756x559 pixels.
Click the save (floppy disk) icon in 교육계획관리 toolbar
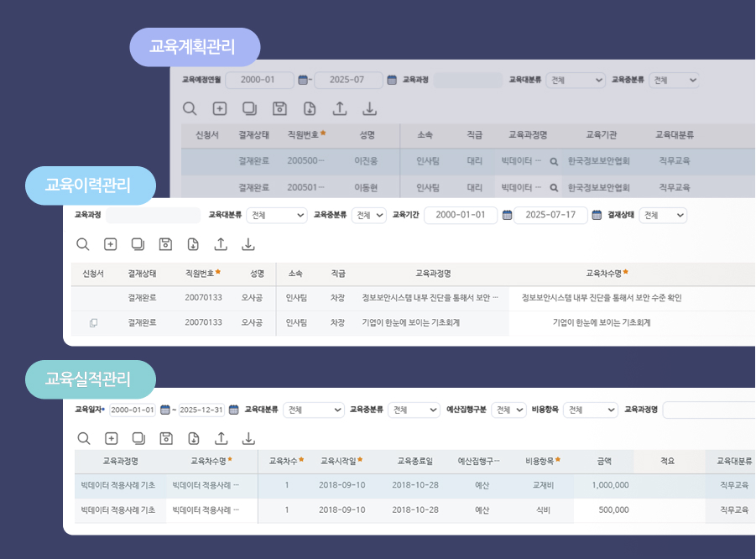[x=279, y=108]
